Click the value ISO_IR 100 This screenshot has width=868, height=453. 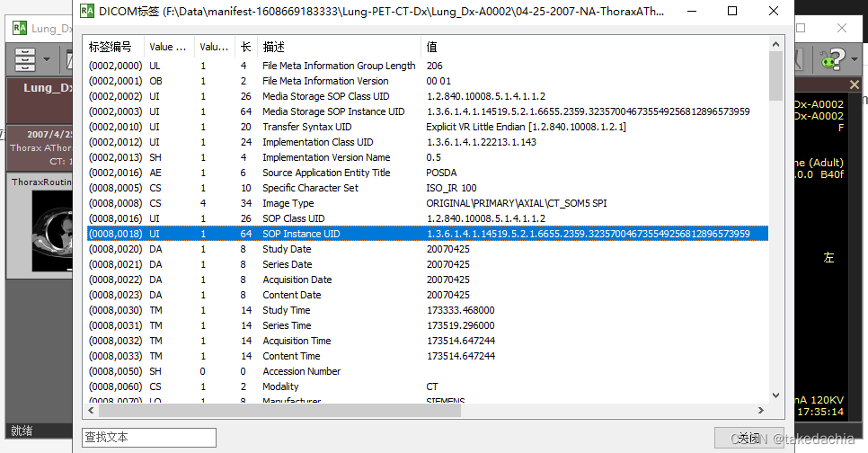(451, 188)
